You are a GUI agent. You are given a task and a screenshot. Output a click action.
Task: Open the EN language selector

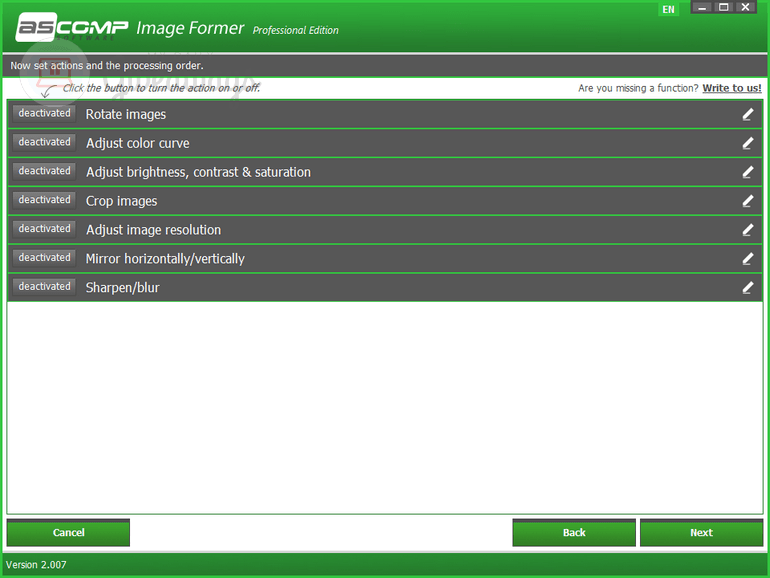668,9
